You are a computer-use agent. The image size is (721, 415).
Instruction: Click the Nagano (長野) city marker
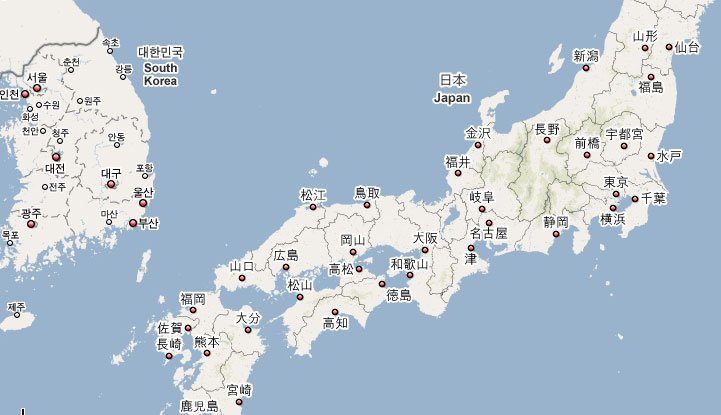[x=546, y=142]
